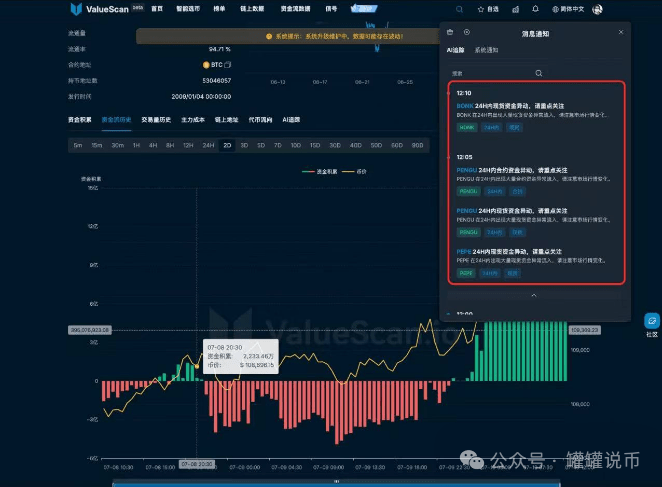Screen dimensions: 662x487
Task: Click the green PEPE tag
Action: pos(466,273)
